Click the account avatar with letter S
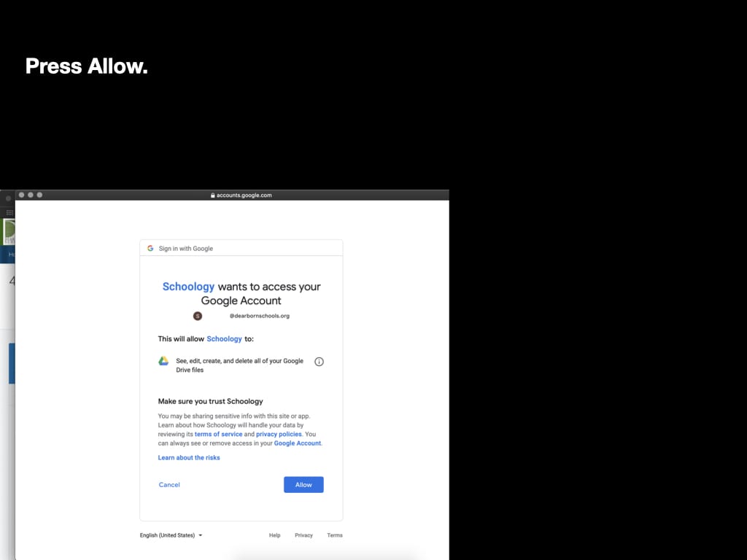This screenshot has width=747, height=560. click(x=197, y=316)
